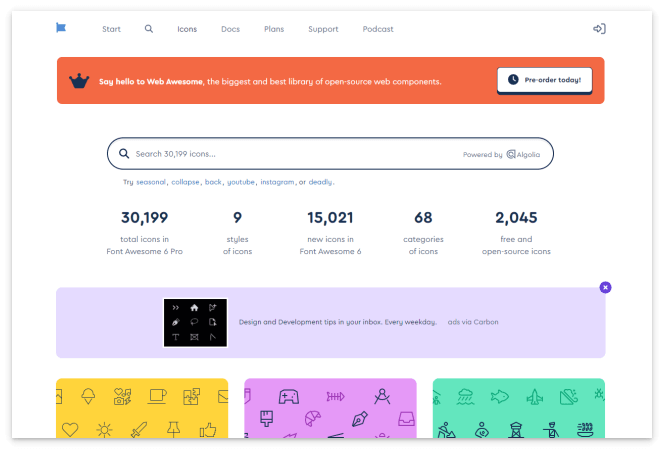The height and width of the screenshot is (451, 664).
Task: Focus the 'Search 30,199 icons...' field
Action: click(x=330, y=153)
